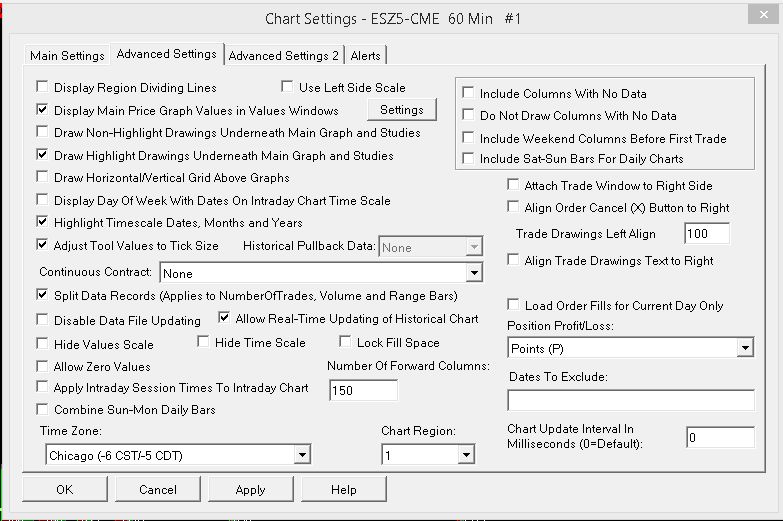Open the Historical Pullback Data dropdown

pos(431,247)
